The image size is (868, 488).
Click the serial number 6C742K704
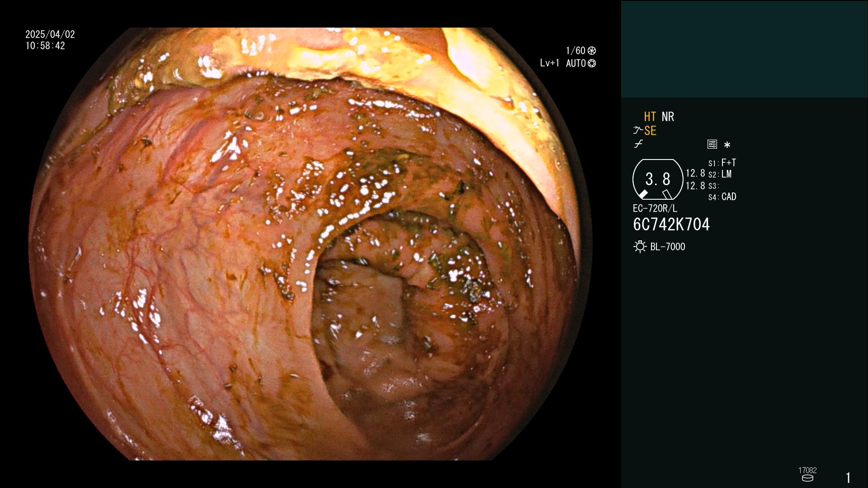(671, 224)
